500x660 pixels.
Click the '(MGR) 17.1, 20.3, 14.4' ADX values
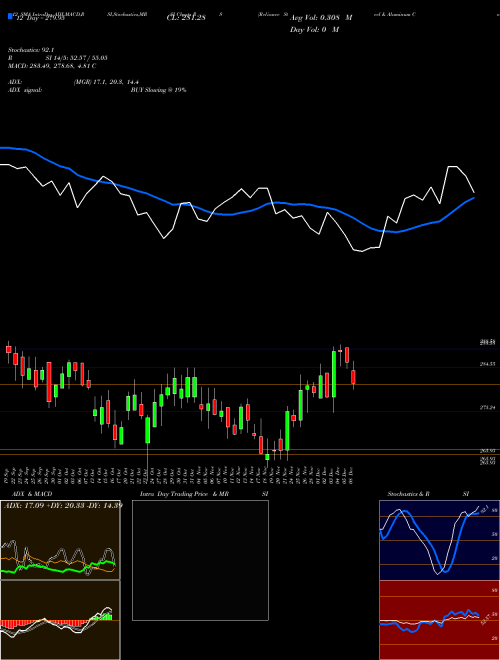pyautogui.click(x=106, y=82)
